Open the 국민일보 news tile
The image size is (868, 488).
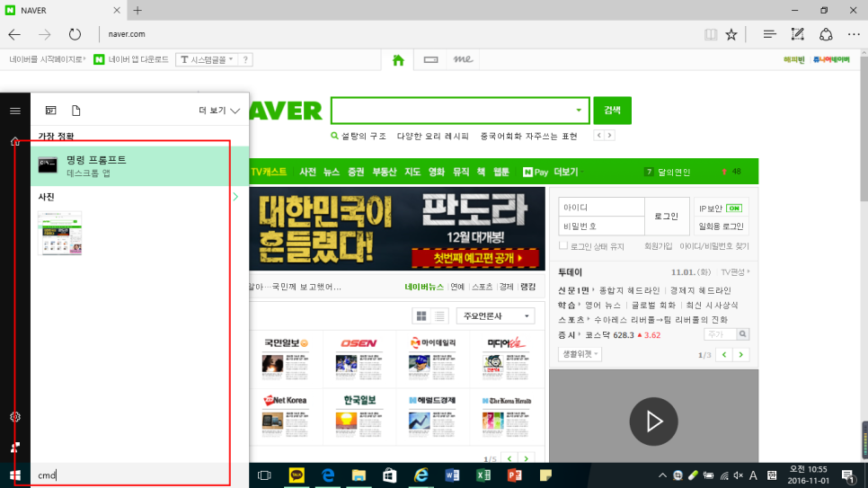click(285, 358)
